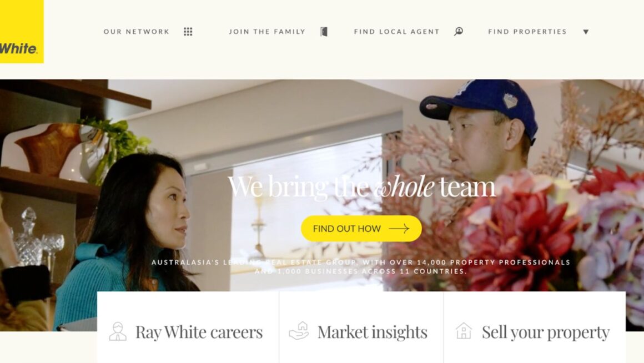Viewport: 644px width, 363px height.
Task: Click the Ray White yellow logo
Action: pos(22,32)
